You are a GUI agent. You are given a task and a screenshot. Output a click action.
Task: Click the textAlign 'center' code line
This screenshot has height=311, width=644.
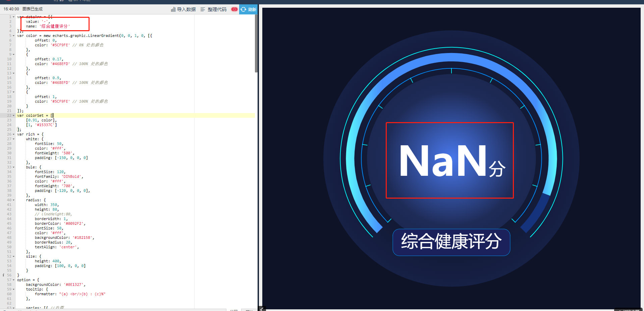(x=57, y=247)
